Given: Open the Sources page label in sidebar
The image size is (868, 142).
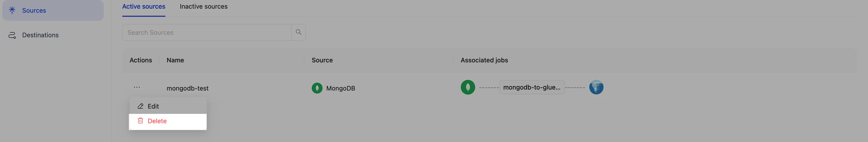Looking at the screenshot, I should pos(34,10).
